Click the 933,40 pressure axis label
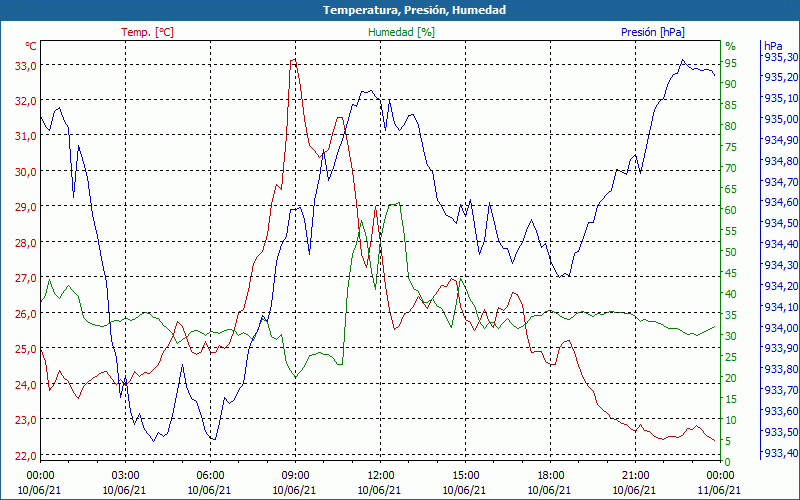This screenshot has width=800, height=500. click(x=781, y=453)
